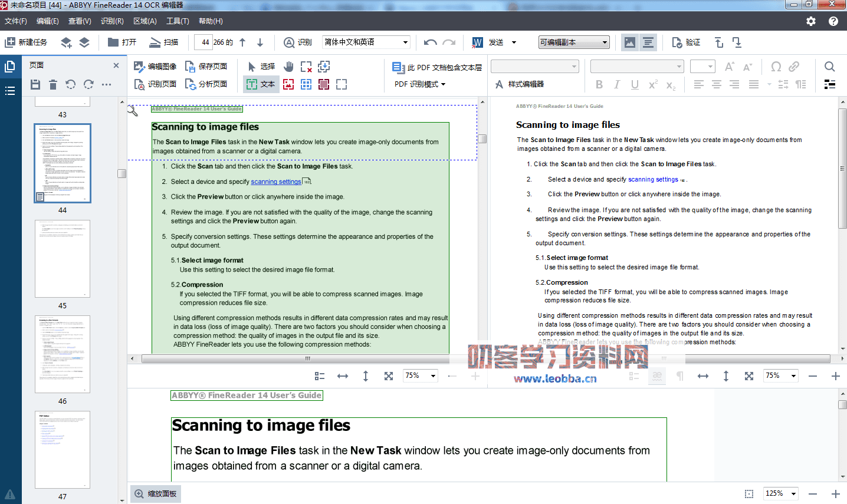
Task: Click the delete page trash icon
Action: pyautogui.click(x=53, y=85)
